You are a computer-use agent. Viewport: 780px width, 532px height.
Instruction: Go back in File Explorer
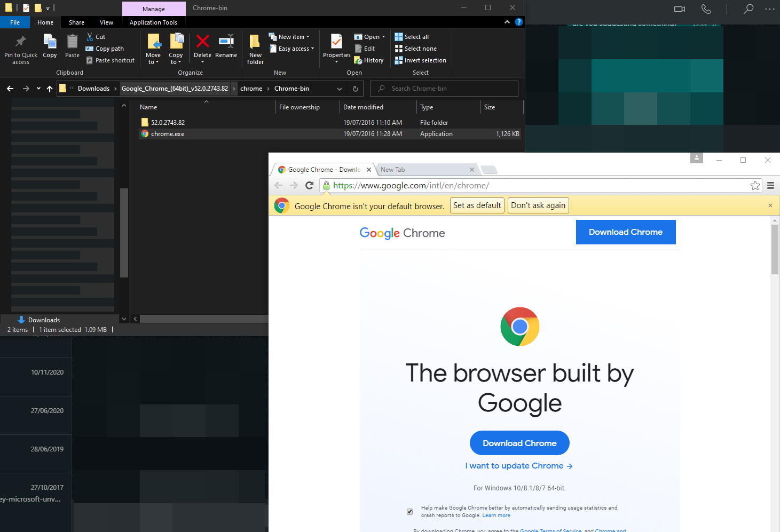click(x=10, y=89)
